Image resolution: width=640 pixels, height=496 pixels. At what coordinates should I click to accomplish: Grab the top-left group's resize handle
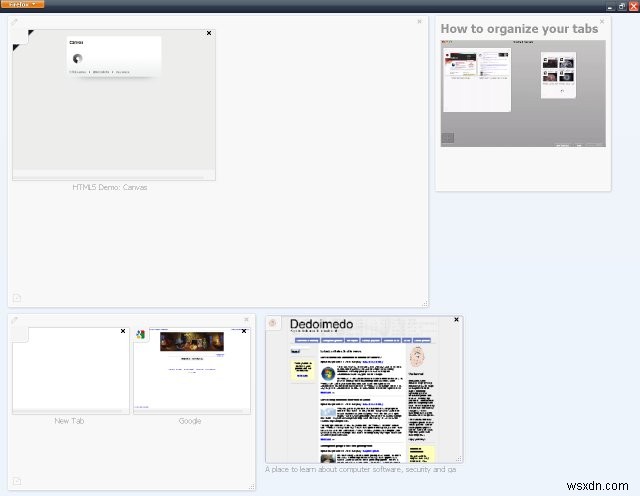click(425, 303)
